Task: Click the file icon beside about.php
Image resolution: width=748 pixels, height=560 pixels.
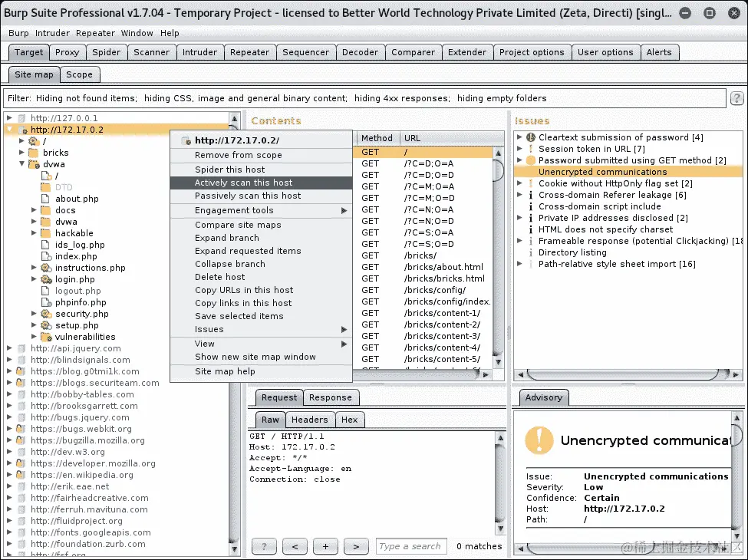Action: pos(45,199)
